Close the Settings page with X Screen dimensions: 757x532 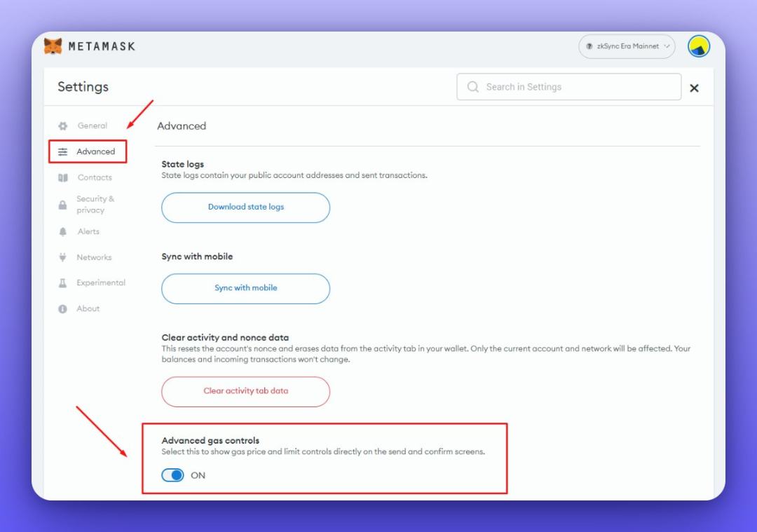click(x=694, y=88)
